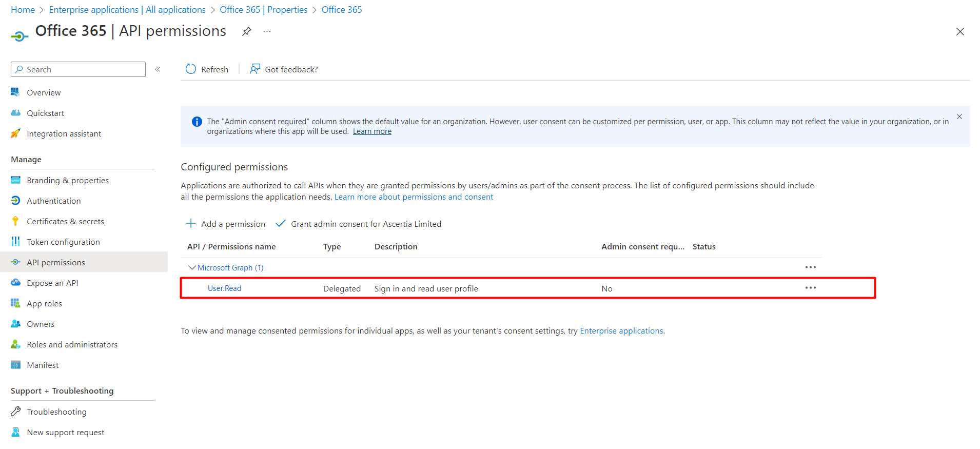Open the more options for Microsoft Graph row
The height and width of the screenshot is (449, 980).
pyautogui.click(x=811, y=267)
